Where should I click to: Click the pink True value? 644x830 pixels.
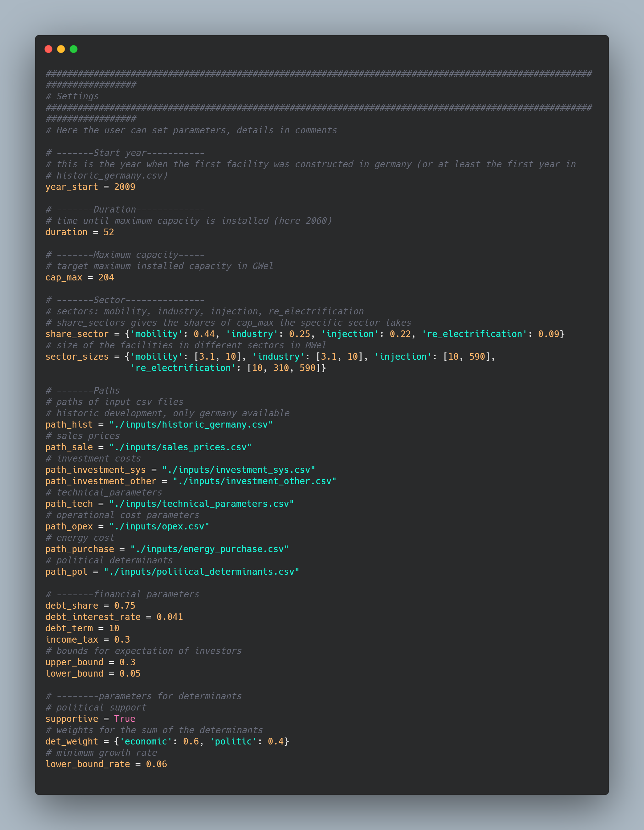click(125, 719)
